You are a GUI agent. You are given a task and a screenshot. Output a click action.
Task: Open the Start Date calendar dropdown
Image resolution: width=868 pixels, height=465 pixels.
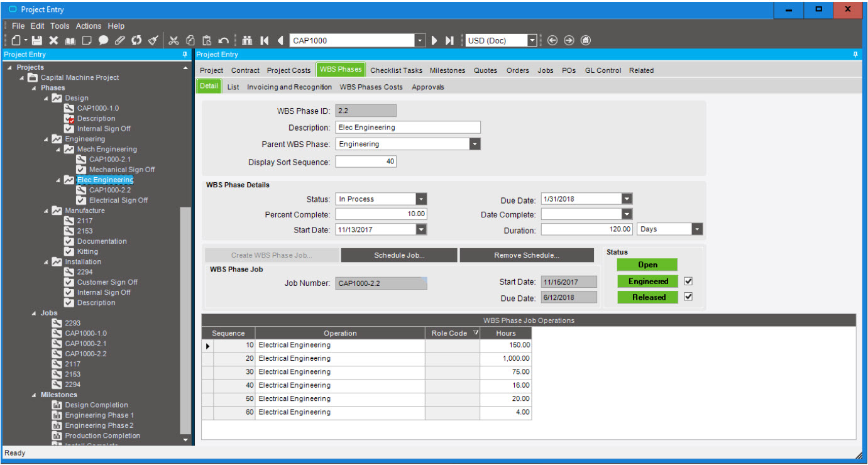coord(421,230)
